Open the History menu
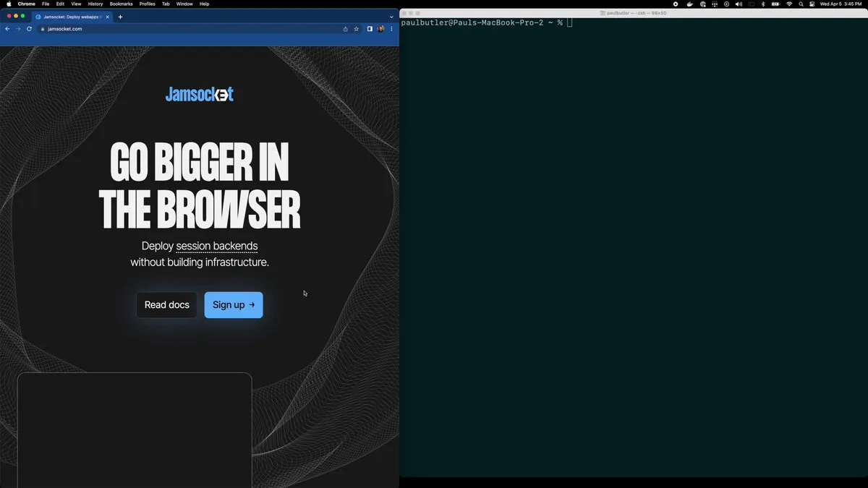868x488 pixels. tap(95, 4)
